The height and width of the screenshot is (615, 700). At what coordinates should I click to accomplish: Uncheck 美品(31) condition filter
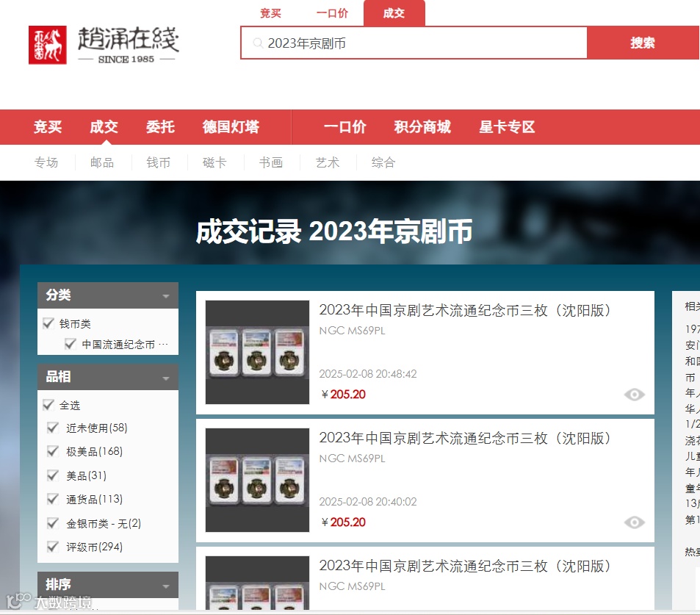click(53, 475)
